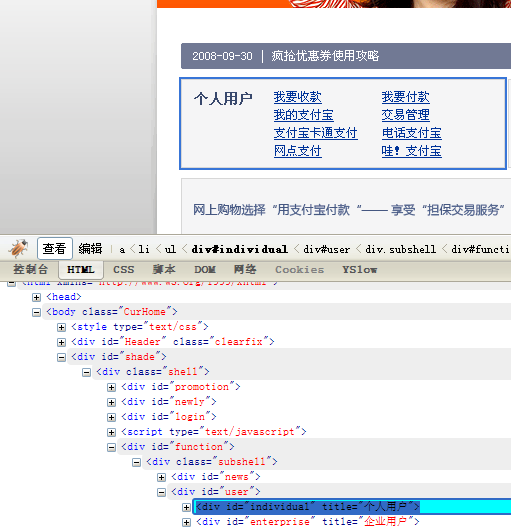Switch to the 脚本 script tab

click(164, 270)
